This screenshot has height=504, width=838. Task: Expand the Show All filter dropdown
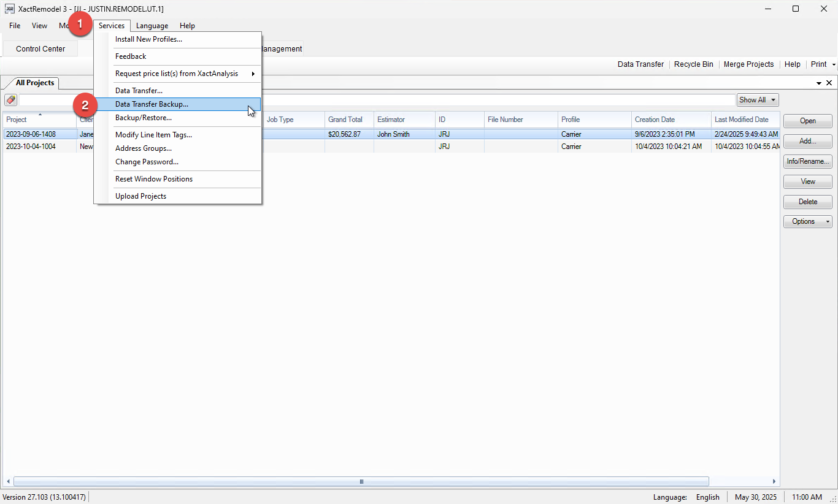click(x=758, y=100)
